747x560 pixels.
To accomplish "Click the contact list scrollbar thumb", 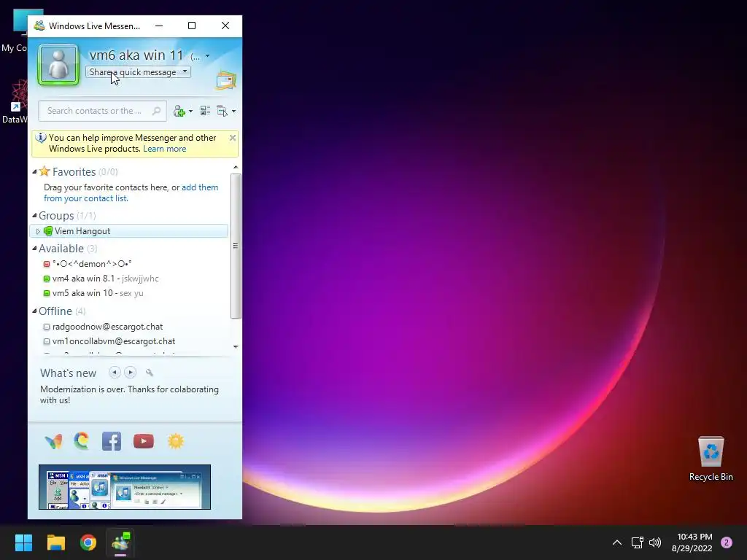I will [236, 246].
